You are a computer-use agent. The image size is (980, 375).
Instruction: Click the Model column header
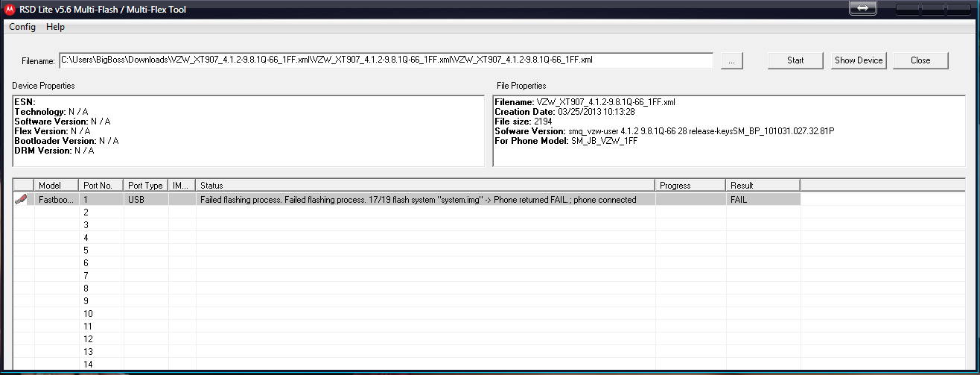tap(56, 185)
